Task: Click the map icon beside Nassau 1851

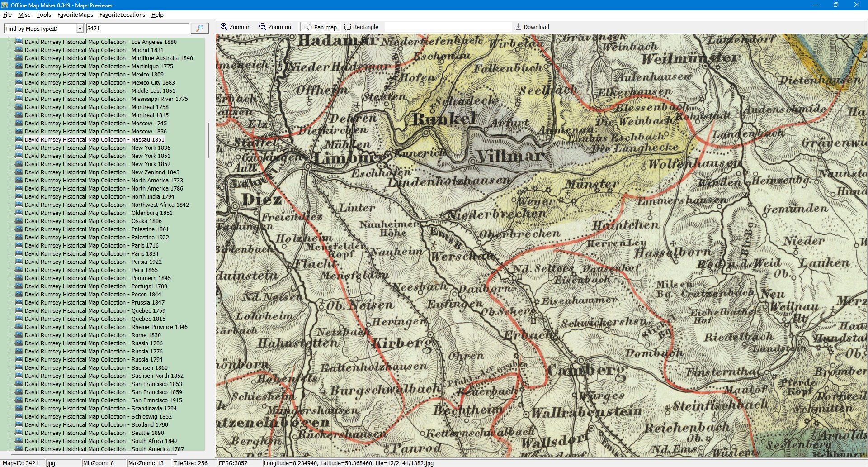Action: (19, 139)
